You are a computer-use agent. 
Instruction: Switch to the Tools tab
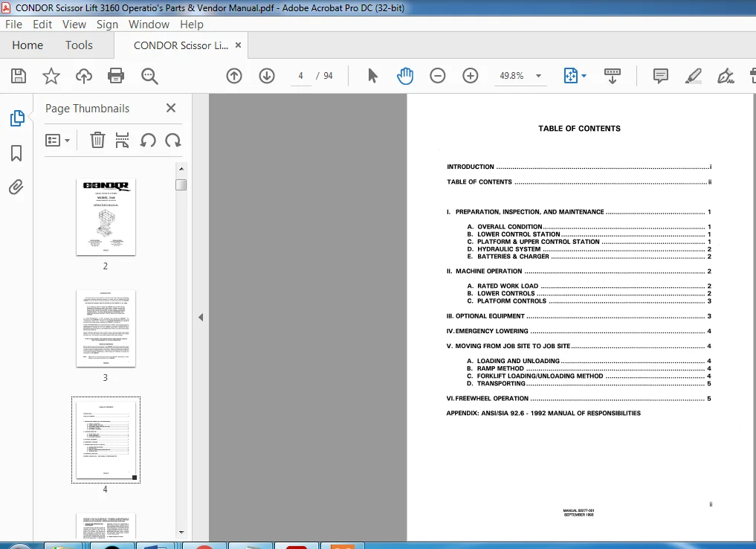(79, 45)
